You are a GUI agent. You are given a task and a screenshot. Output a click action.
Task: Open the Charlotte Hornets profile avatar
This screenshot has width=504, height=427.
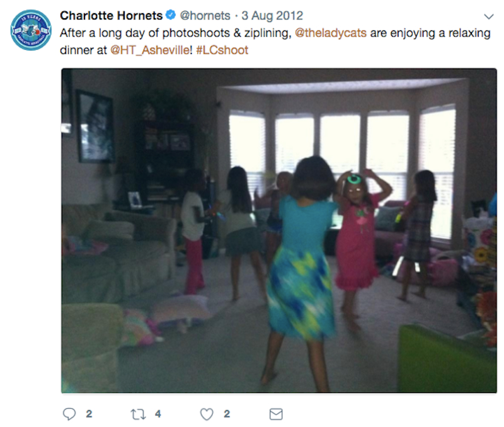pos(31,30)
